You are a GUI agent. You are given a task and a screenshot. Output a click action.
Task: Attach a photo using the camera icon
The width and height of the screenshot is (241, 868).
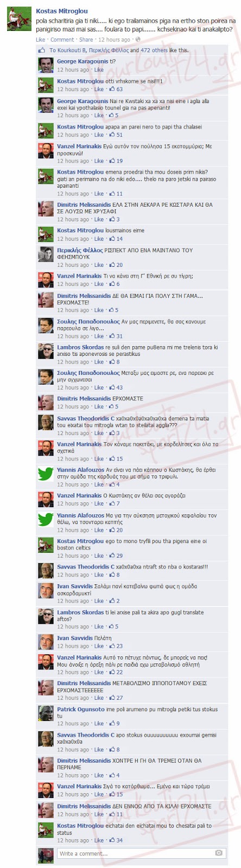point(219,853)
